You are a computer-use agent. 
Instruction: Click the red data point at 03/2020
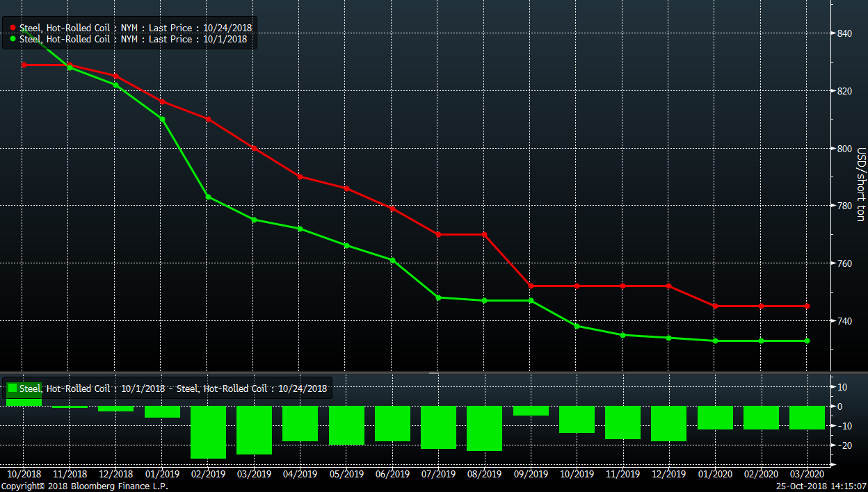pyautogui.click(x=807, y=306)
